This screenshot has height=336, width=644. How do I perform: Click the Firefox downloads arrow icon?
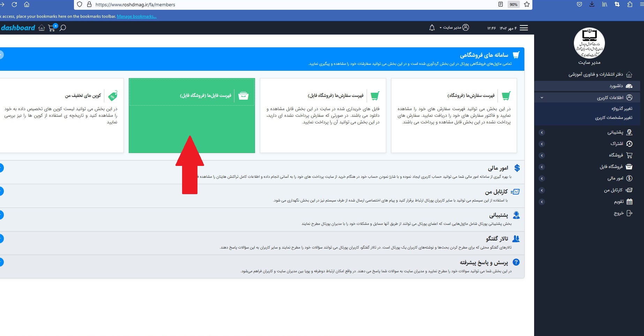tap(592, 5)
